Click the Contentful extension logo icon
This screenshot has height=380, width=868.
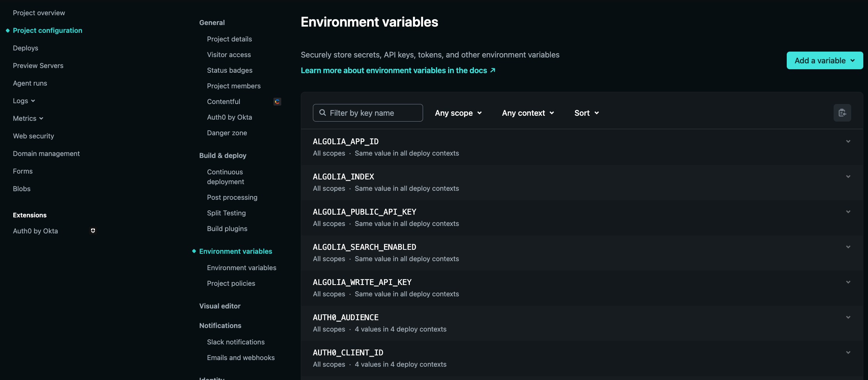pos(277,101)
